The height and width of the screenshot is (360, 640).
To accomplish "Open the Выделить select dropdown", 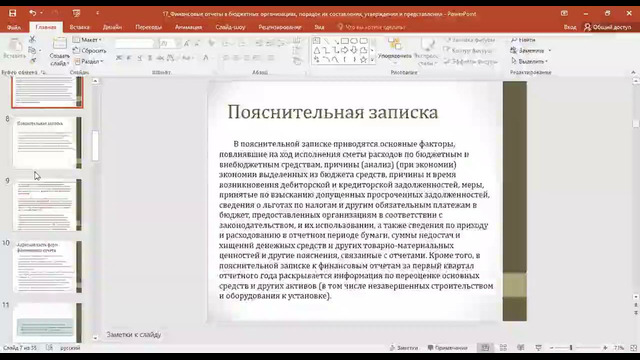I will coord(529,61).
